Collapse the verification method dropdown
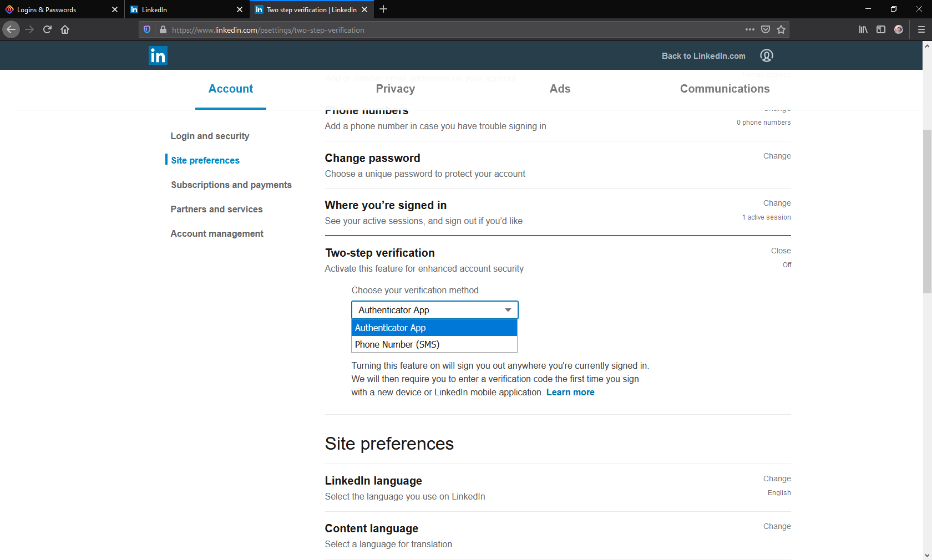 435,310
